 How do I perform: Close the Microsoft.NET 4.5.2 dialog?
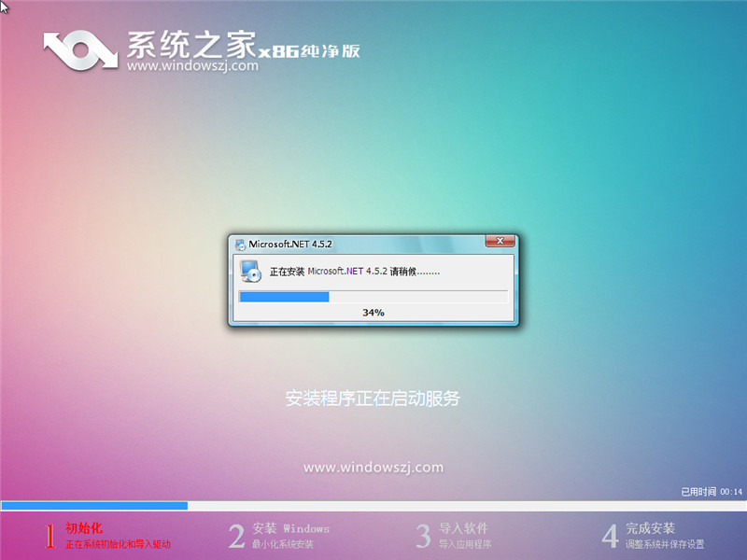tap(501, 241)
